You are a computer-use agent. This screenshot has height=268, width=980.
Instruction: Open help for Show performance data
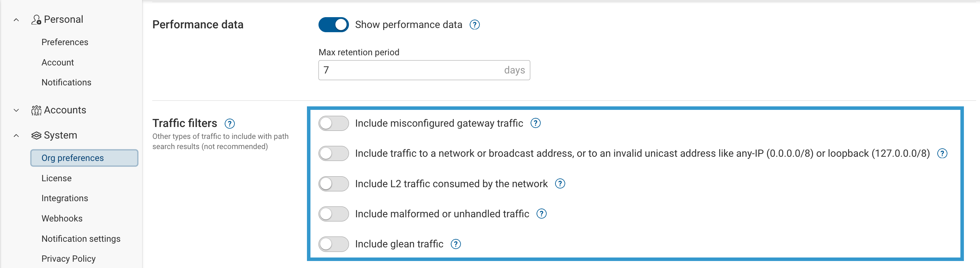(474, 24)
